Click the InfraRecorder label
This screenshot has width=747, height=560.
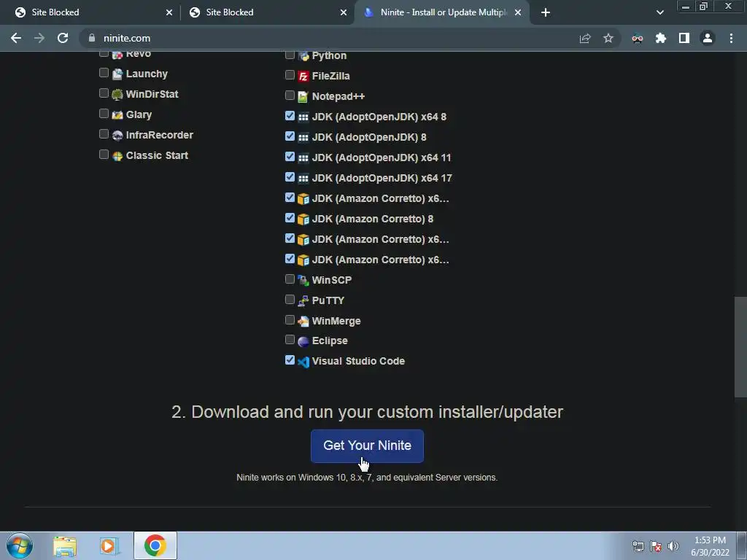160,135
